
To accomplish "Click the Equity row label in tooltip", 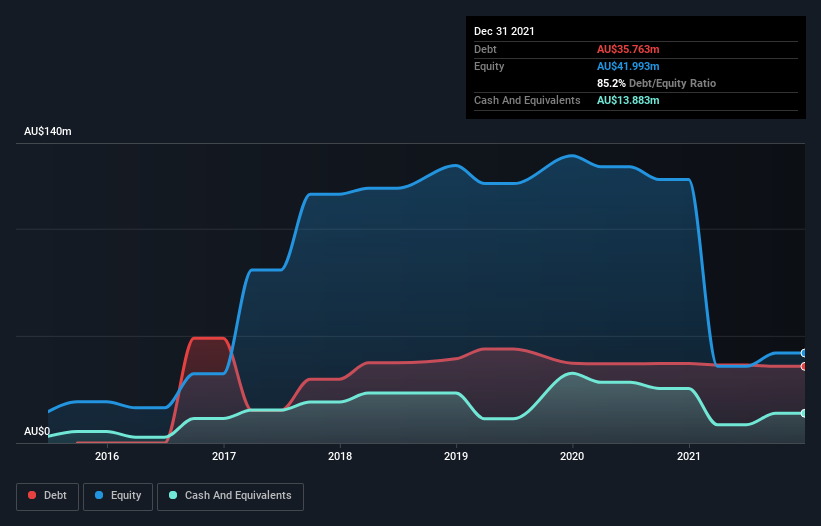I will tap(489, 66).
